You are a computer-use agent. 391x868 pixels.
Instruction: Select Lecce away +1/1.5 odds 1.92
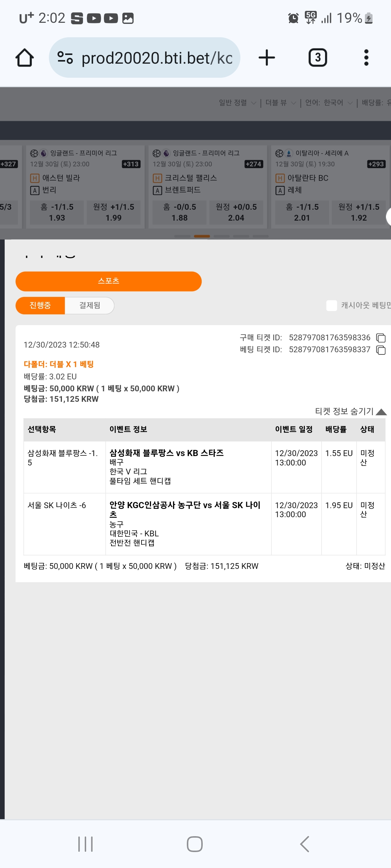point(359,212)
